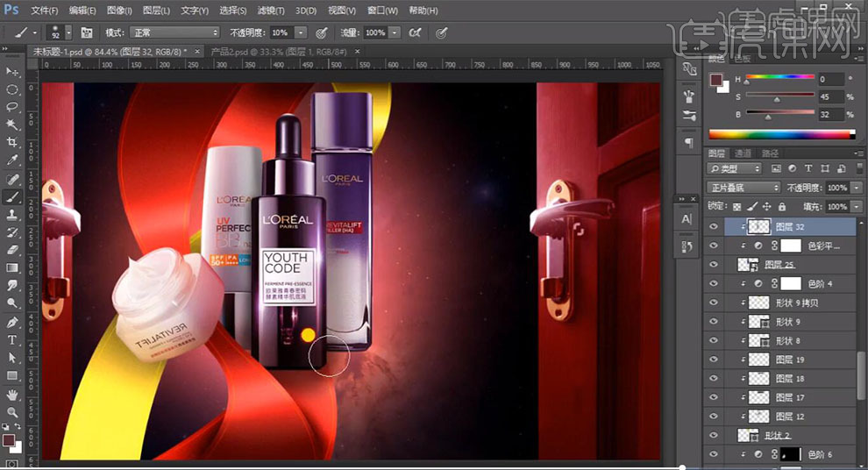The height and width of the screenshot is (470, 868).
Task: Toggle lock position
Action: [x=766, y=206]
